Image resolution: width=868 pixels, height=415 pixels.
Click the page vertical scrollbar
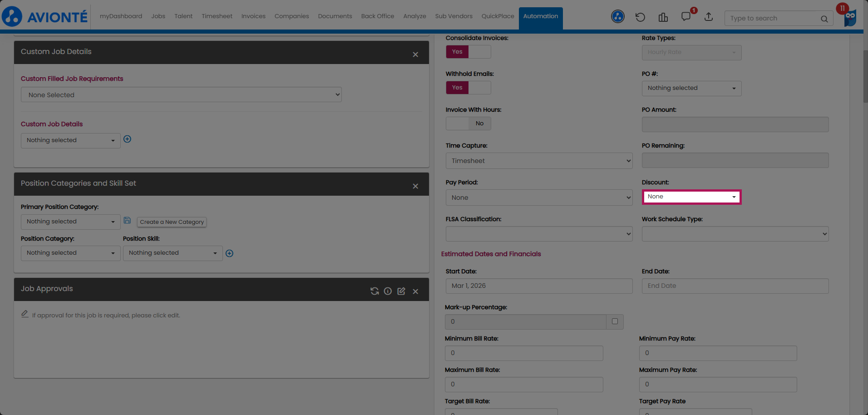[x=865, y=76]
